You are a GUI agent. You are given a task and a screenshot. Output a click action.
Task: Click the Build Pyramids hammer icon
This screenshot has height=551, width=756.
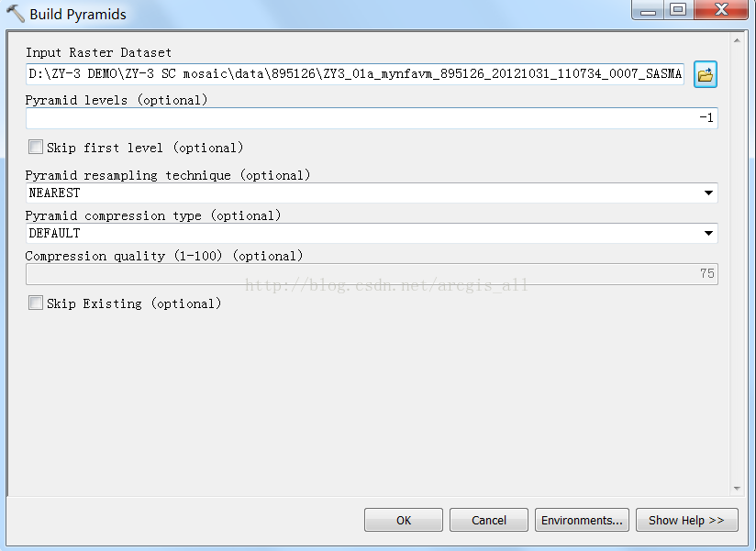coord(16,14)
